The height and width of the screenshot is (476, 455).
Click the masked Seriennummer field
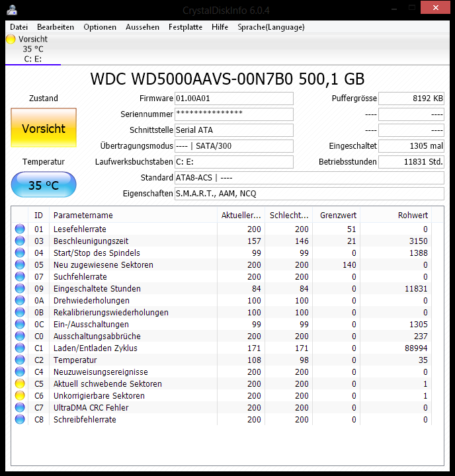click(234, 114)
